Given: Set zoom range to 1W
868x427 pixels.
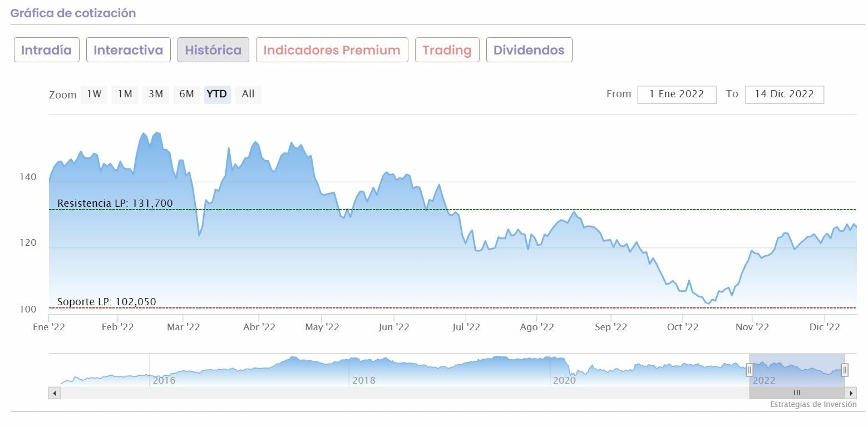Looking at the screenshot, I should coord(94,94).
